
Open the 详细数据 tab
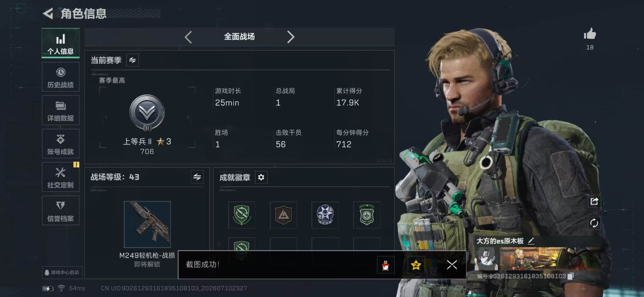click(x=61, y=110)
